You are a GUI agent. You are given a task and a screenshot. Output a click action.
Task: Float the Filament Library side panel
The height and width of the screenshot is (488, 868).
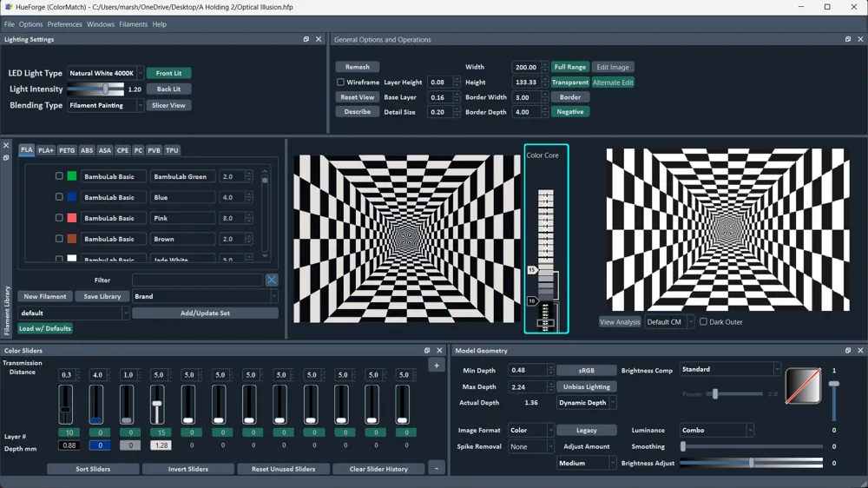point(6,158)
